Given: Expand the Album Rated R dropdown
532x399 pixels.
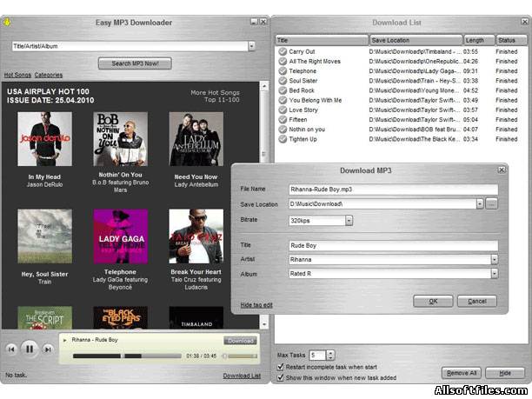Looking at the screenshot, I should coord(495,274).
